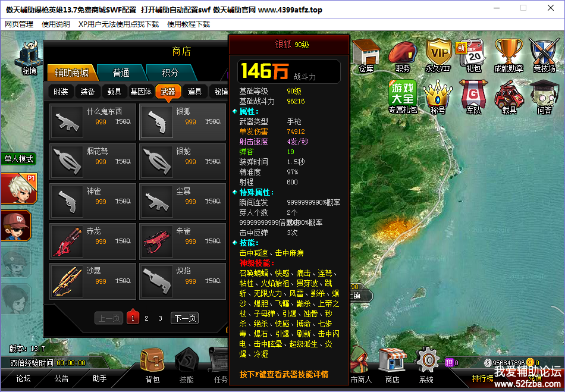
Task: Select 银蛇 weapon item
Action: pyautogui.click(x=183, y=161)
